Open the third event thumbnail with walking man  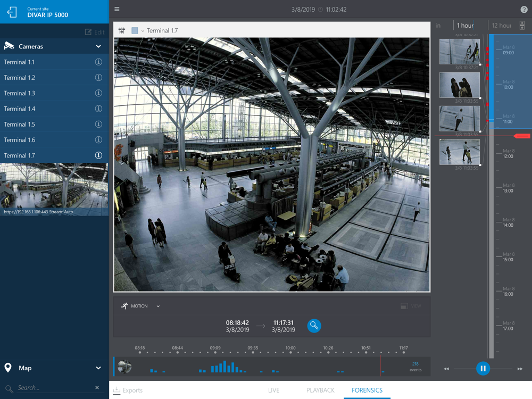coord(460,119)
